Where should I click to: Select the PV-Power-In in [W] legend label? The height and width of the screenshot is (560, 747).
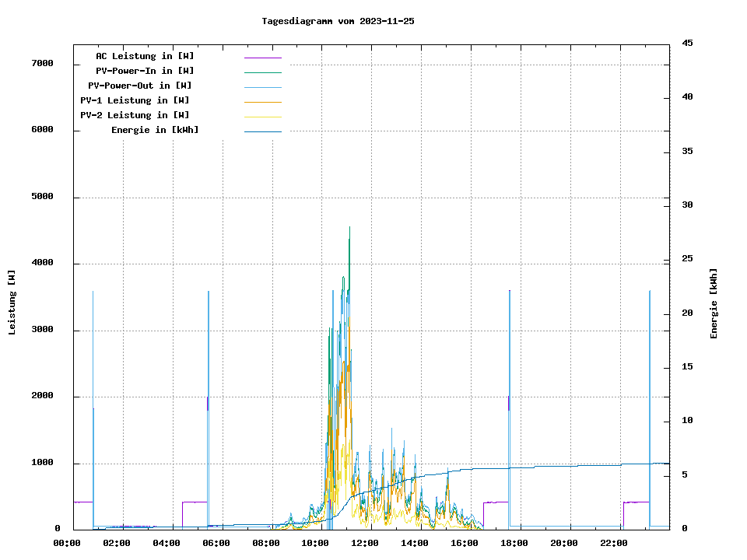145,71
